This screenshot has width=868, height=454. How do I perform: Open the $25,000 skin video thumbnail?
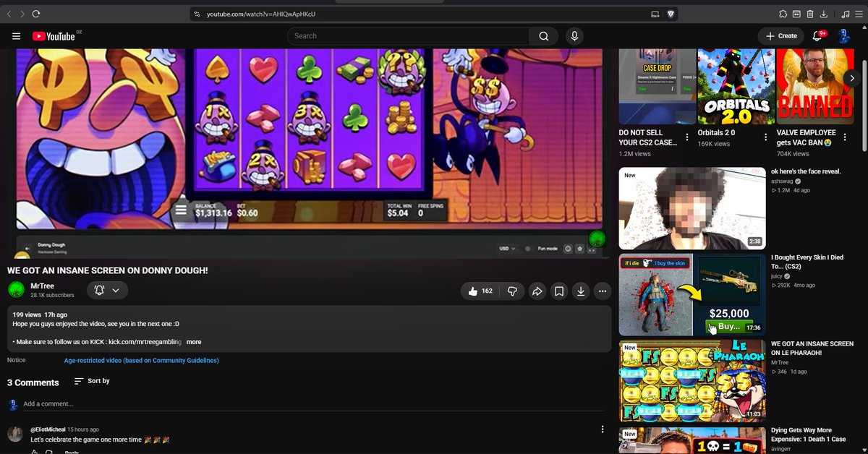(x=692, y=295)
